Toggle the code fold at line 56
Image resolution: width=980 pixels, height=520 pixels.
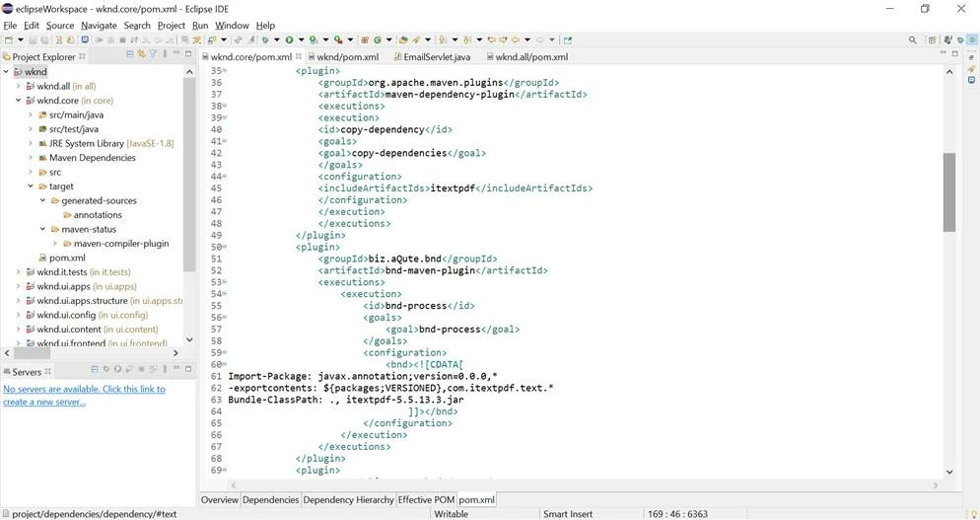point(225,318)
